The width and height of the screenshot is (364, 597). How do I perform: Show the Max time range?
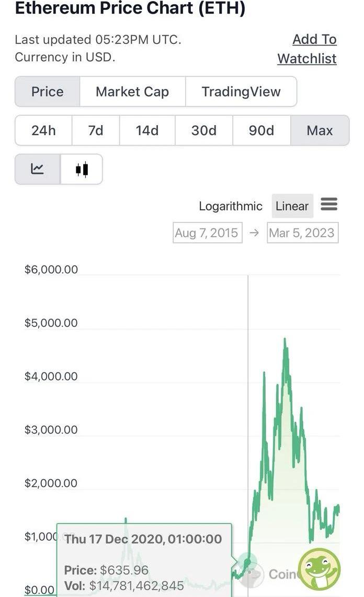[320, 130]
